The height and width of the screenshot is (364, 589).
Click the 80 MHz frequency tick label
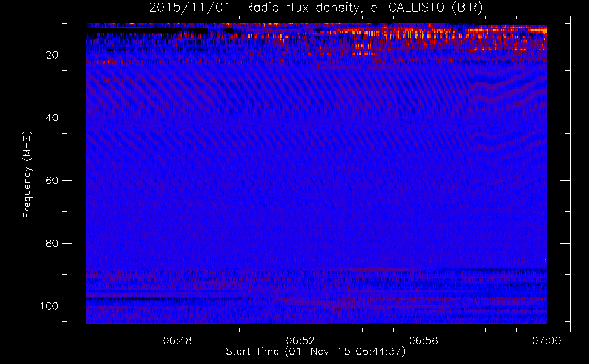(x=52, y=243)
